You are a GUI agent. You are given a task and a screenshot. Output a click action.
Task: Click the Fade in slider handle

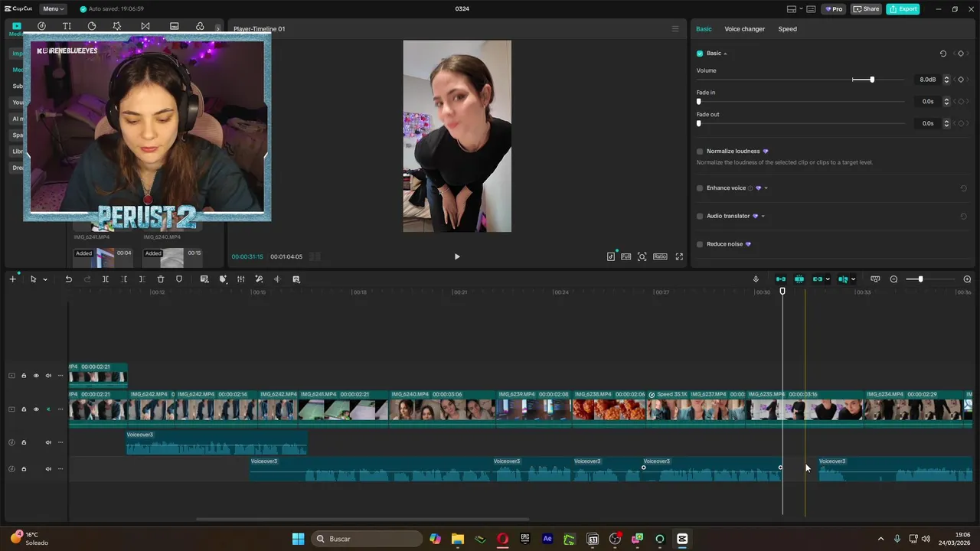pos(698,101)
